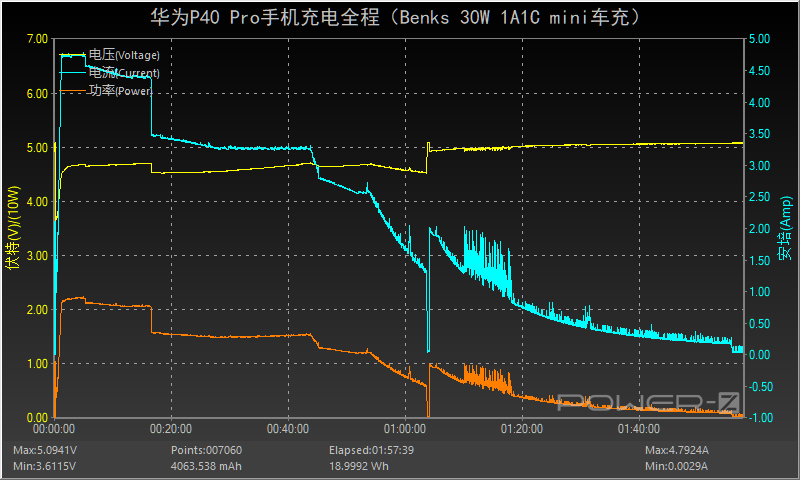Viewport: 800px width, 480px height.
Task: Click the orange Power legend line swatch
Action: tap(73, 91)
